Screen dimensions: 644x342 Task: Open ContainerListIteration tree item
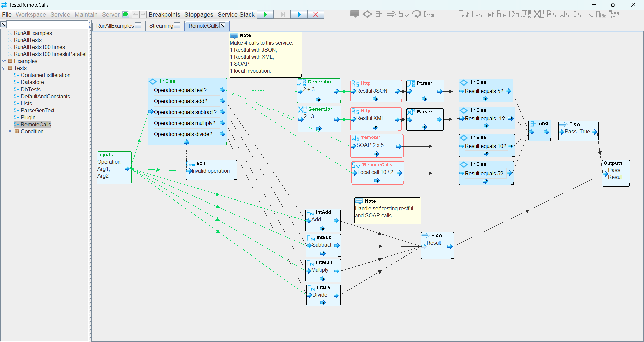(42, 75)
